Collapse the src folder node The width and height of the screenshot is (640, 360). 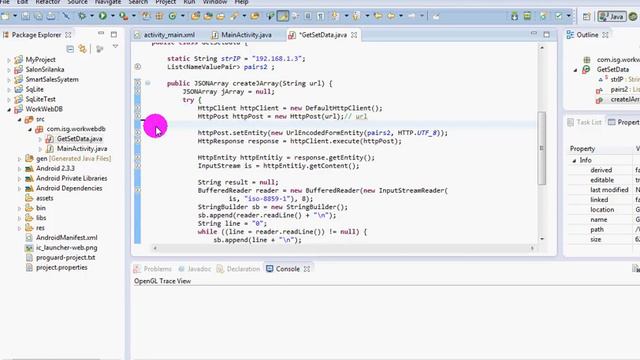coord(19,120)
